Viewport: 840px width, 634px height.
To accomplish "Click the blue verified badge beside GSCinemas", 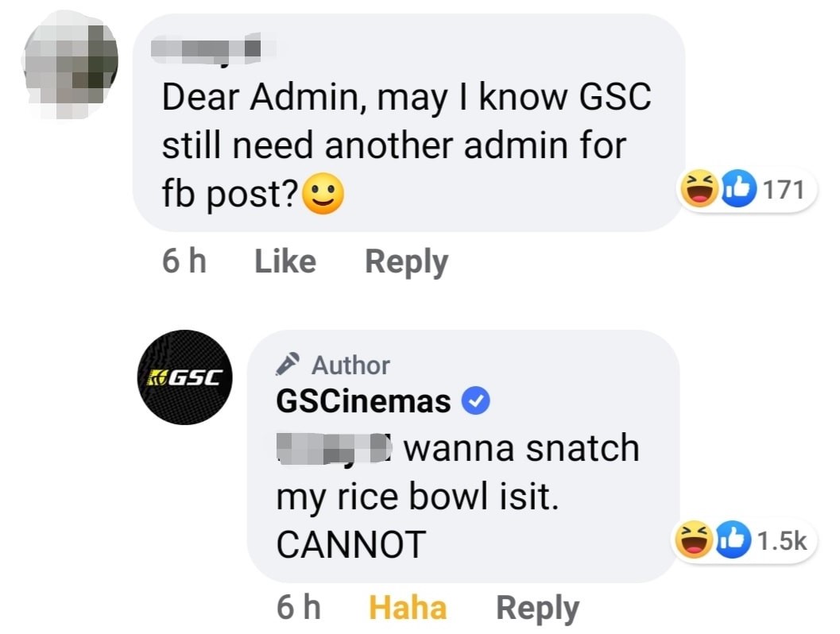I will coord(475,403).
